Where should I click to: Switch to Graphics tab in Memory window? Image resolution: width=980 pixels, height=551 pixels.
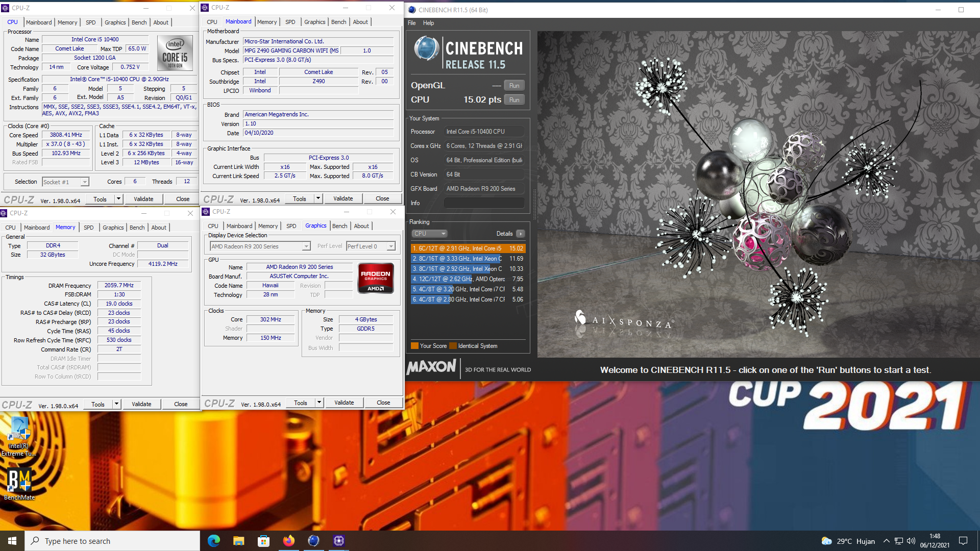click(113, 228)
